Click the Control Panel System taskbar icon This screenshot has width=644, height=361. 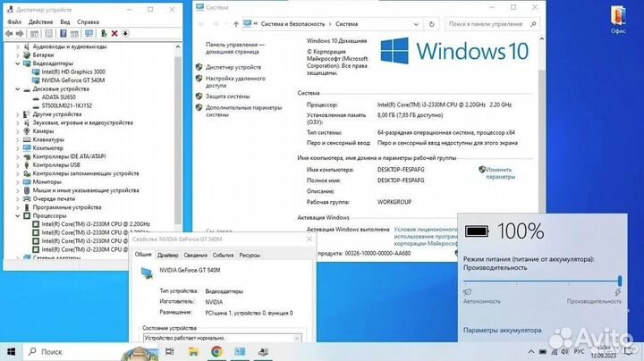pyautogui.click(x=240, y=351)
